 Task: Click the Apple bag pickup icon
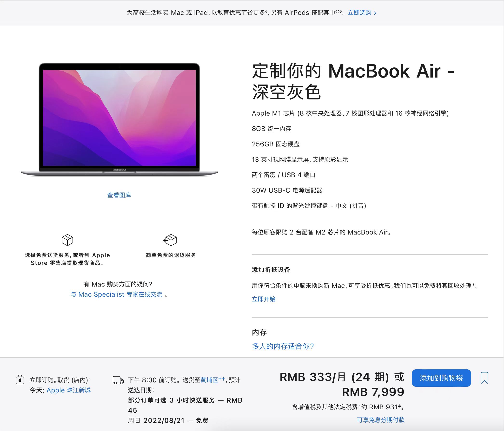20,379
